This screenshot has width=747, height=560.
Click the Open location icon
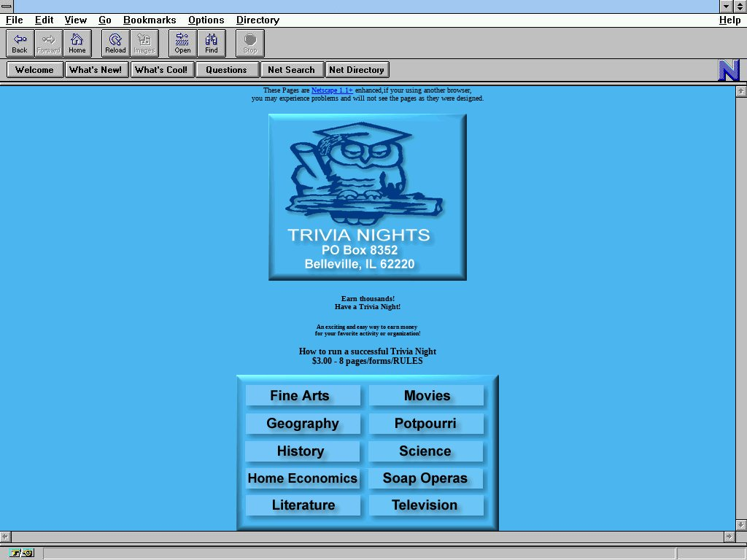tap(182, 43)
